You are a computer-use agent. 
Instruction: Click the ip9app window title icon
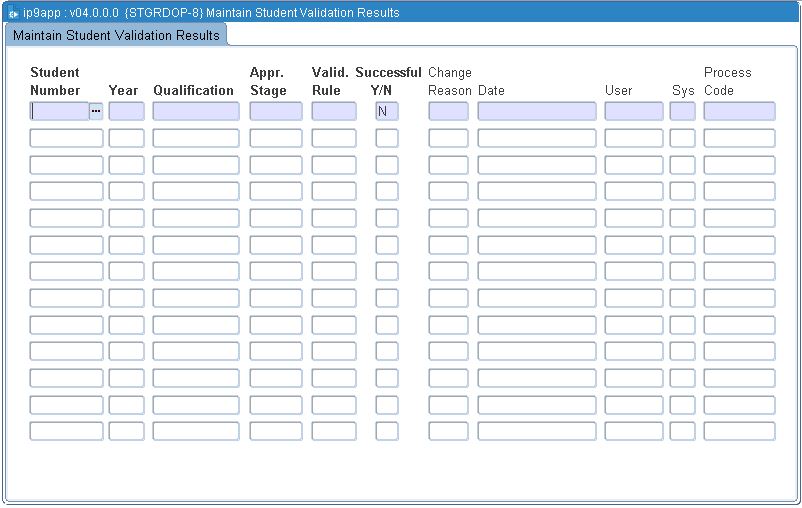13,13
